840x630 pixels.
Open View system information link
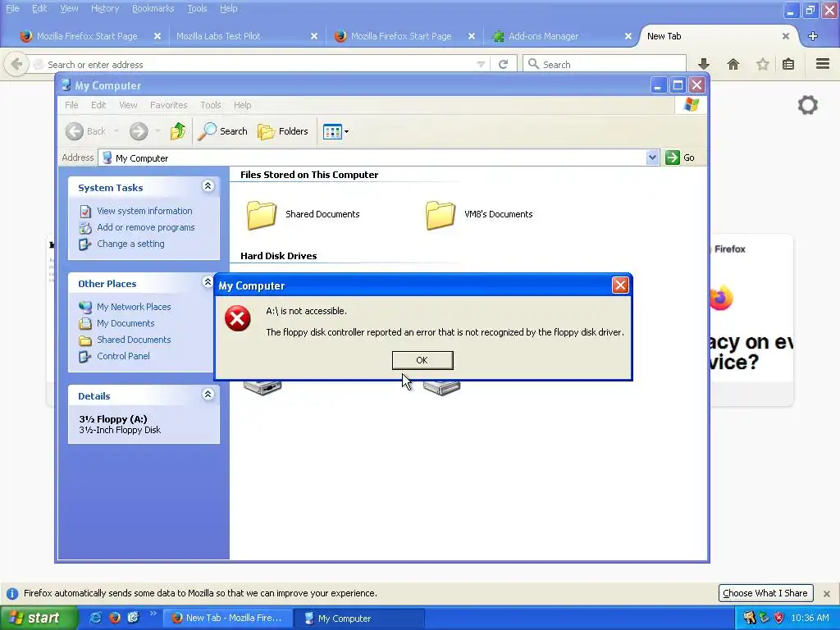pos(144,211)
